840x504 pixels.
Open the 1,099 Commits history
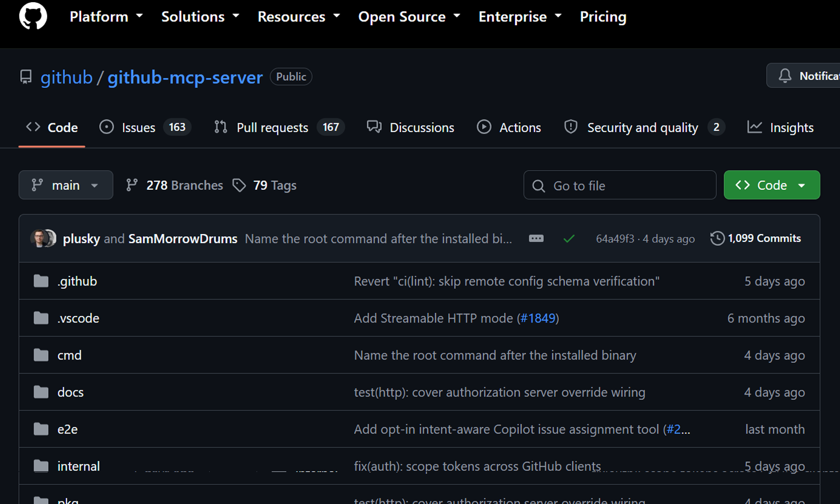click(755, 239)
